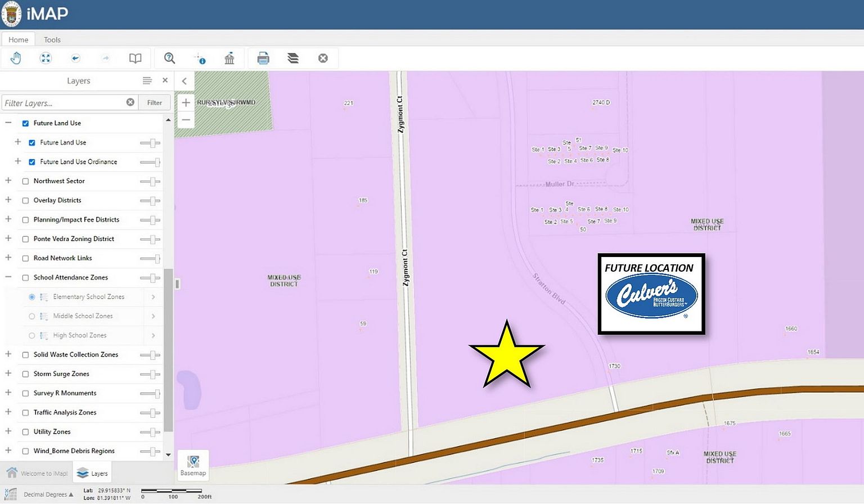Click the layer list scrollbar down arrow
Viewport: 864px width, 504px height.
pos(168,454)
